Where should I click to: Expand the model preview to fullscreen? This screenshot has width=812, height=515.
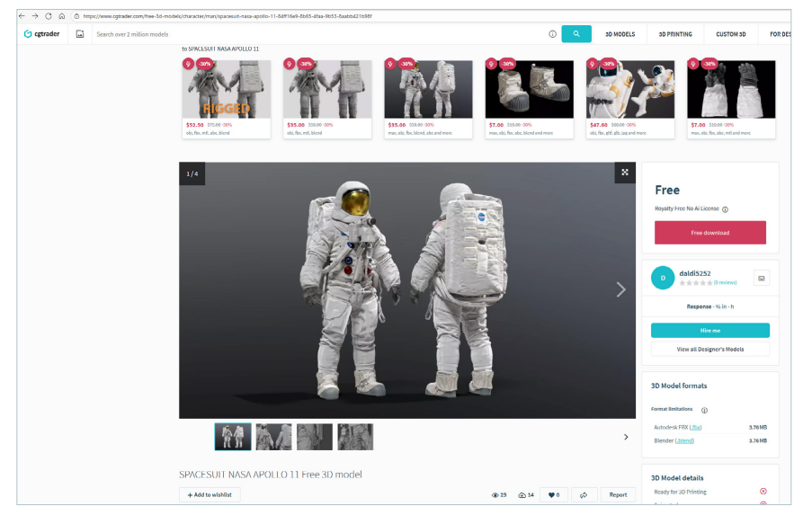pos(624,173)
